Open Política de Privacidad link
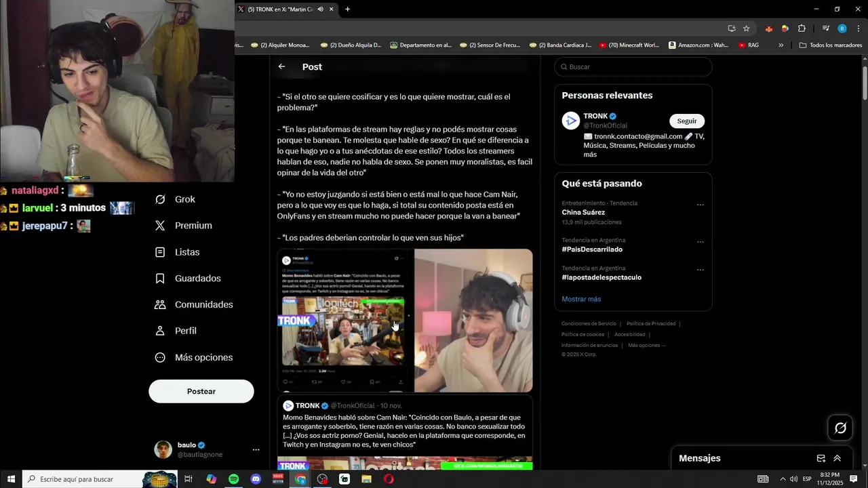868x488 pixels. 651,323
